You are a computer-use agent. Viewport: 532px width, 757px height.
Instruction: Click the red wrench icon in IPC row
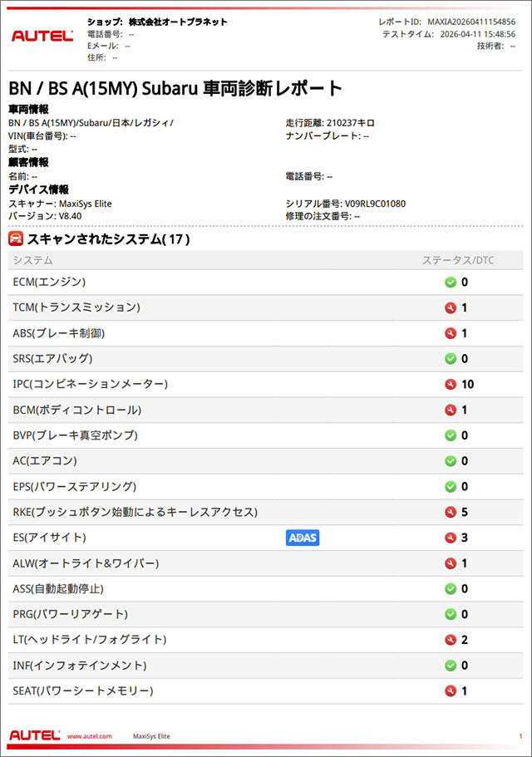click(451, 384)
